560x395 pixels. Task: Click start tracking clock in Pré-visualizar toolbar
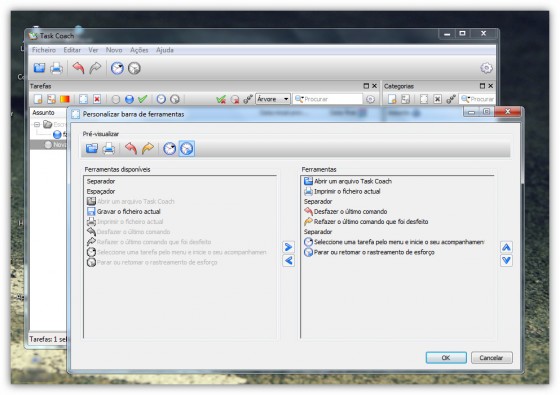pyautogui.click(x=170, y=148)
